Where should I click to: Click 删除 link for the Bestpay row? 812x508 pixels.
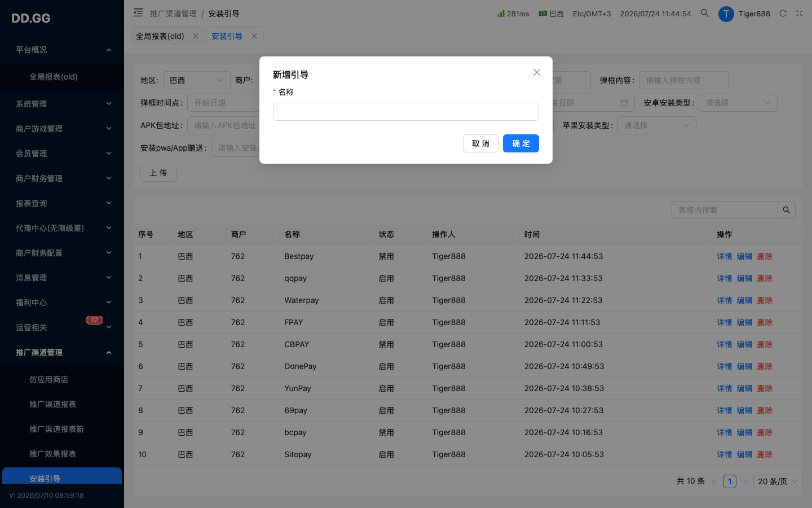point(765,256)
